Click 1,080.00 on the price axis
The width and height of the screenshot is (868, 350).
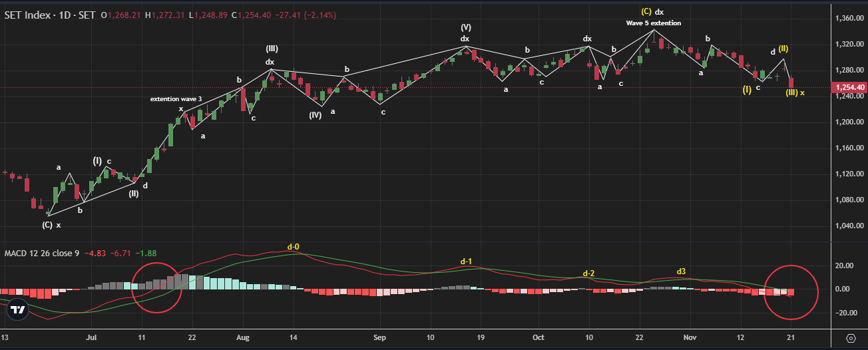coord(848,200)
